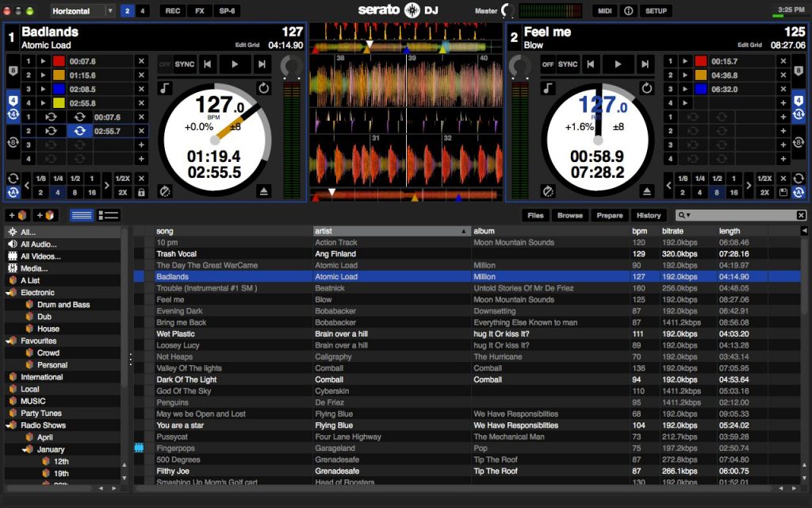Click the loop lock padlock on deck 1
Image resolution: width=812 pixels, height=508 pixels.
141,193
